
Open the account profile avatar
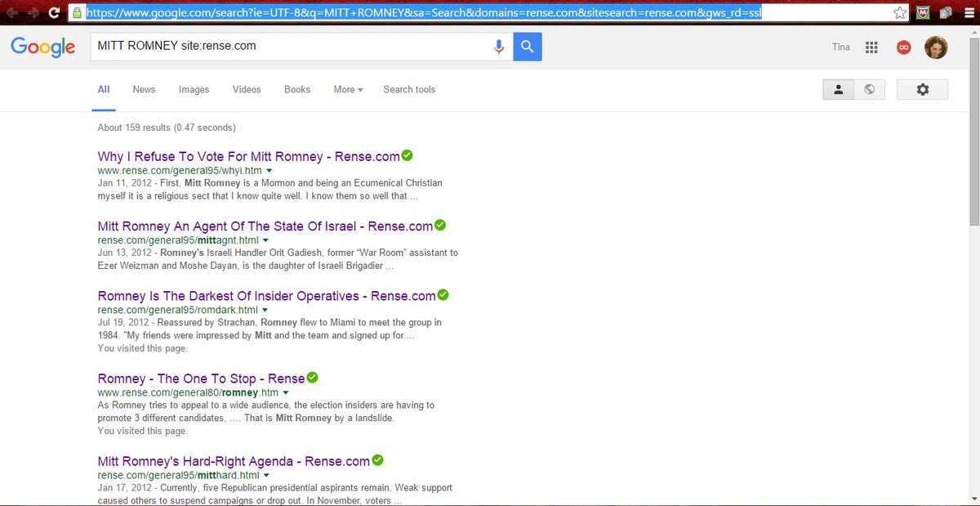click(x=936, y=47)
